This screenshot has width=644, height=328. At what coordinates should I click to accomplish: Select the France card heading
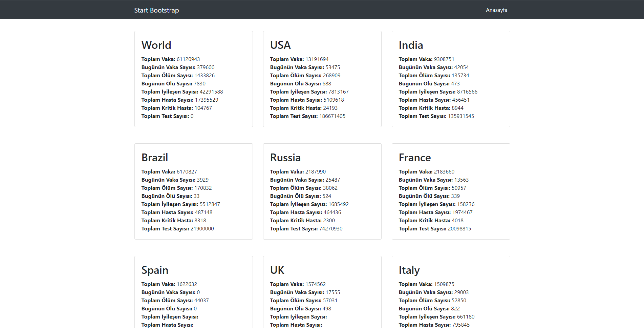tap(415, 158)
